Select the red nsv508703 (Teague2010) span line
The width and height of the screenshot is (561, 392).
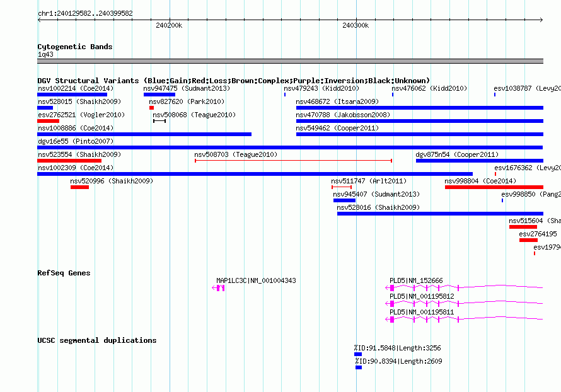[x=293, y=161]
